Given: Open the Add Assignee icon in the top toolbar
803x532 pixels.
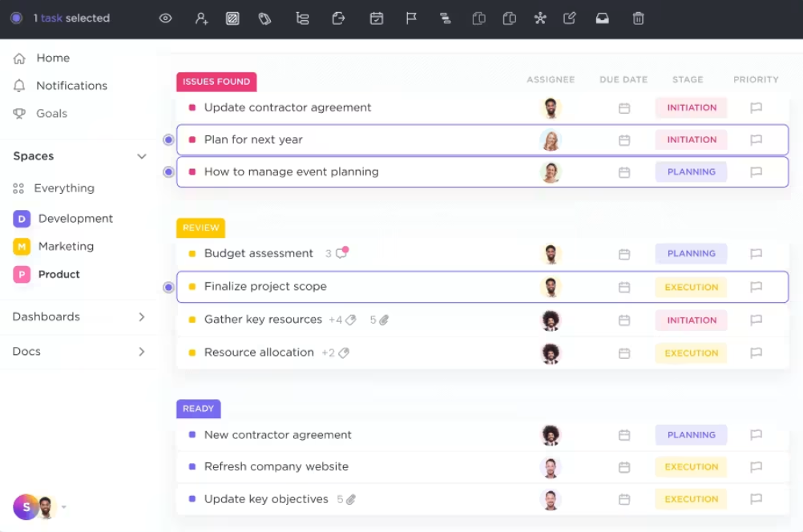Looking at the screenshot, I should (x=202, y=18).
